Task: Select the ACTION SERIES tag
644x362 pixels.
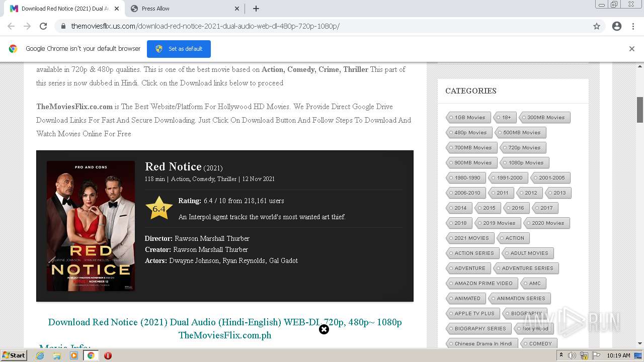Action: point(473,253)
